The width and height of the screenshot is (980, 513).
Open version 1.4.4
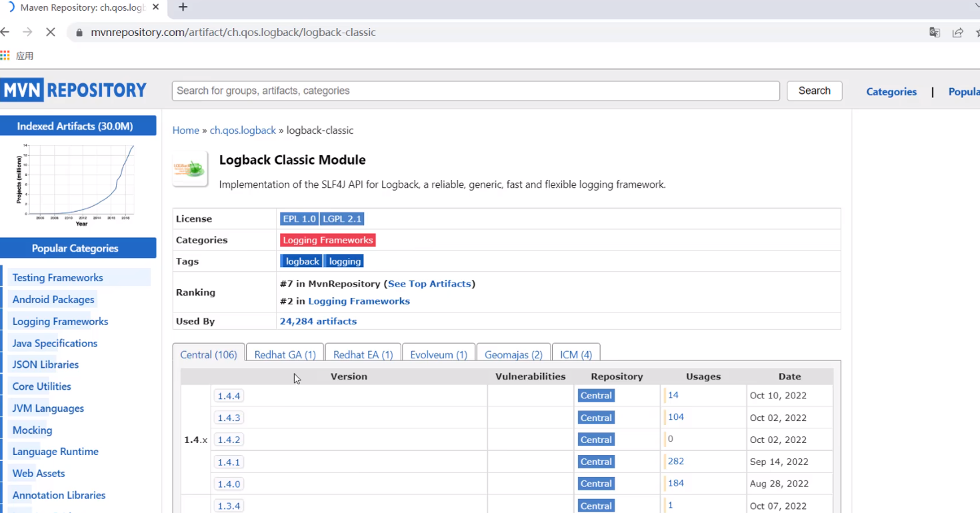coord(229,396)
